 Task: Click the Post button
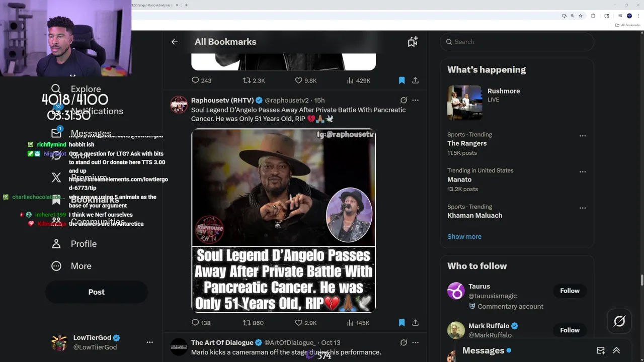tap(97, 292)
